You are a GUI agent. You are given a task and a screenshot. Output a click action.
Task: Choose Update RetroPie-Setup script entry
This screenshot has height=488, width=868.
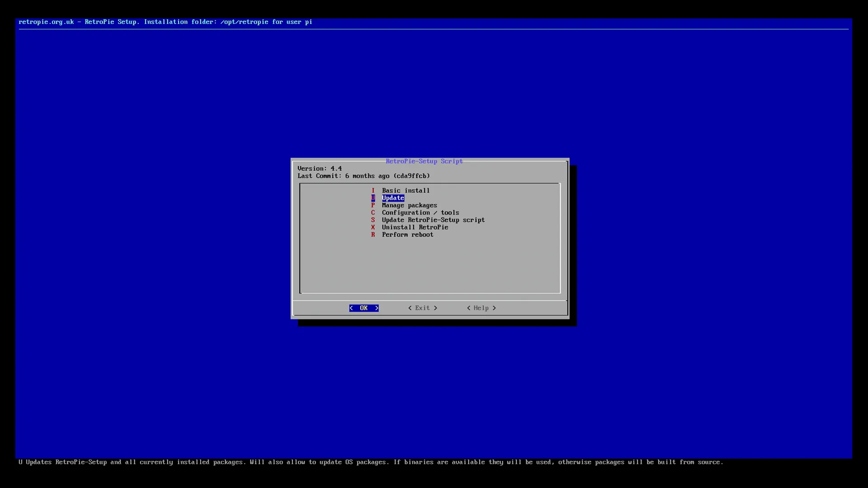pos(428,220)
